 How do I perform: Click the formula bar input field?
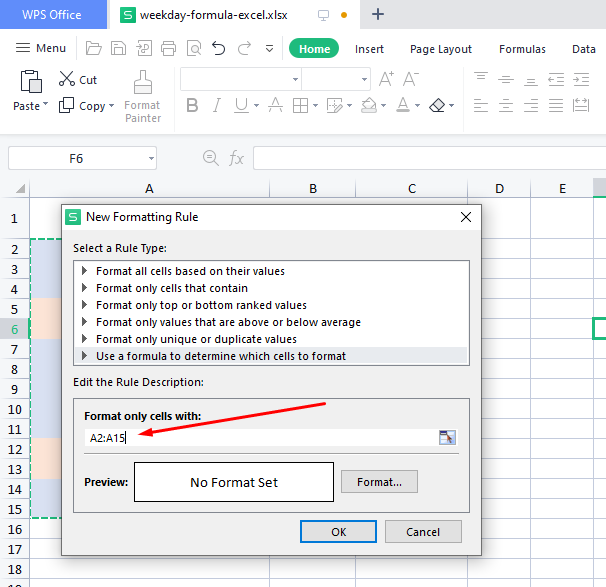[429, 158]
